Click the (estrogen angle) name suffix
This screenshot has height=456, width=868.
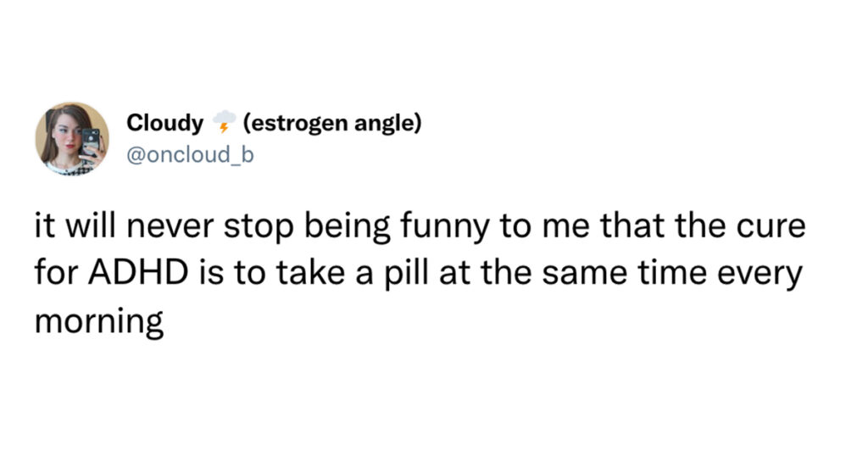pos(331,123)
